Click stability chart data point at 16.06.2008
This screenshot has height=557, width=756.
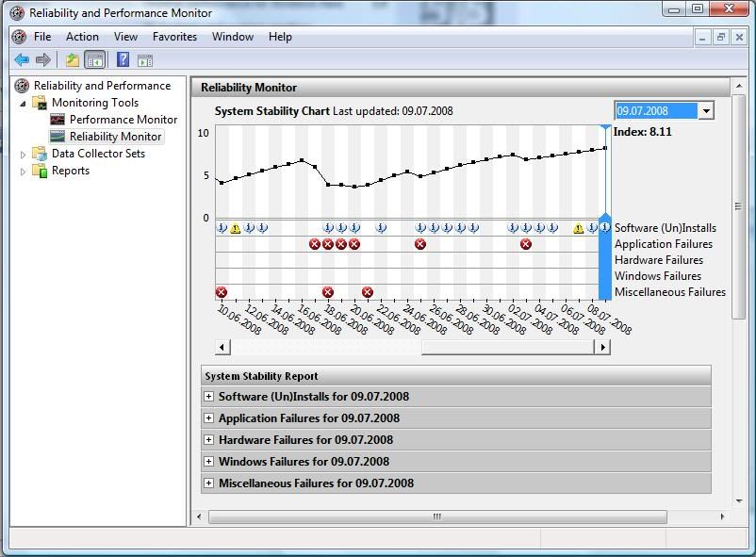point(302,160)
